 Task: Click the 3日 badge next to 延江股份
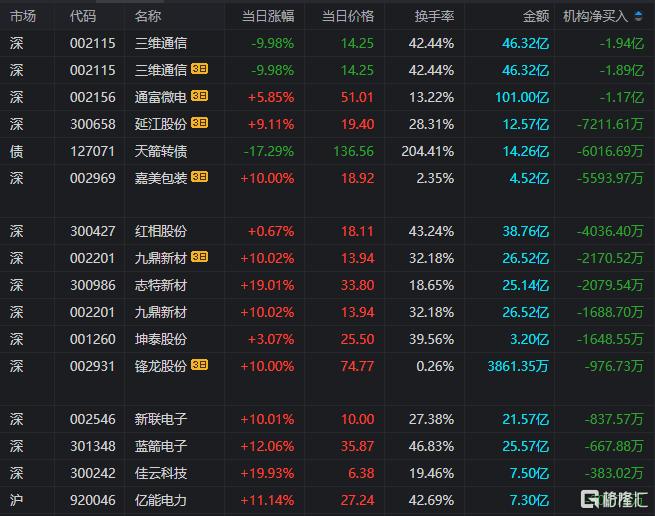pos(200,123)
